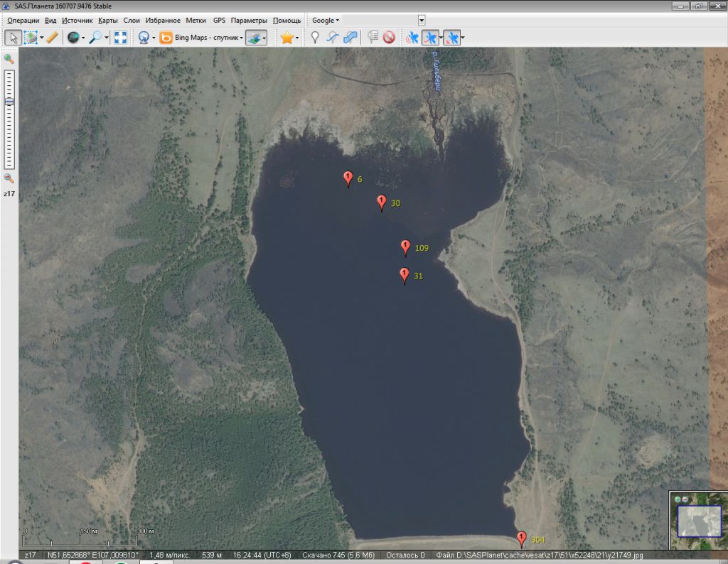Viewport: 728px width, 564px height.
Task: Click the add polygon tool icon
Action: tap(350, 38)
